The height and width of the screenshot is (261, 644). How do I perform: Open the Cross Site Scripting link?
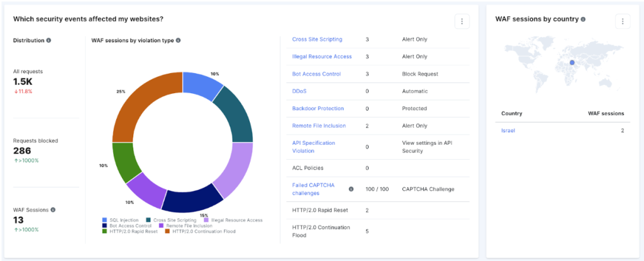[317, 39]
